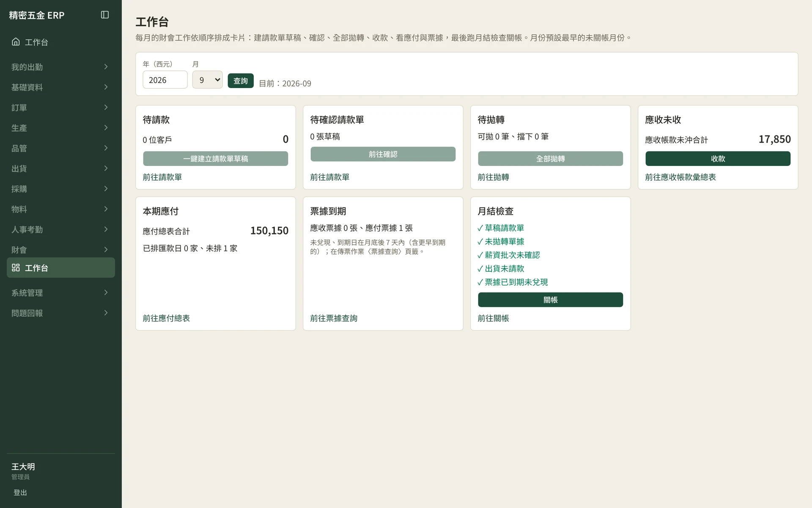Screen dimensions: 812x508
Task: Click the 草稿請款單 check item
Action: click(x=501, y=228)
